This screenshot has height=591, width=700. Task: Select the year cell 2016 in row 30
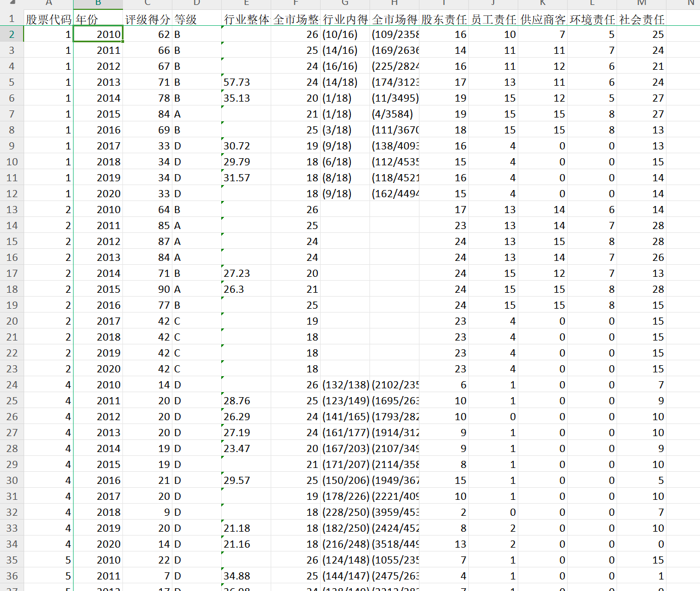pos(98,480)
